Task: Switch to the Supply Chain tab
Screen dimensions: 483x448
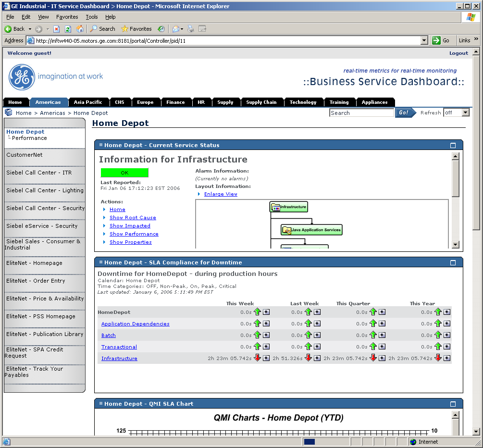Action: 261,102
